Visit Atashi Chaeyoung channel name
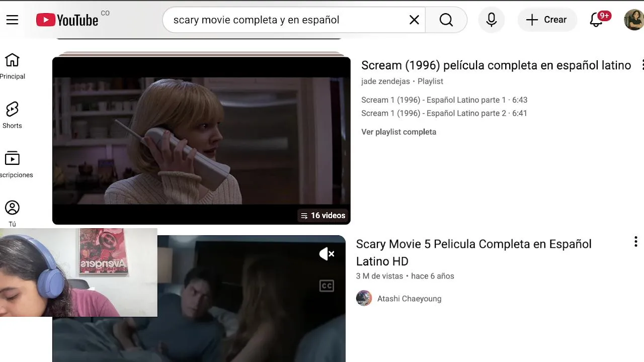Image resolution: width=644 pixels, height=362 pixels. tap(409, 299)
